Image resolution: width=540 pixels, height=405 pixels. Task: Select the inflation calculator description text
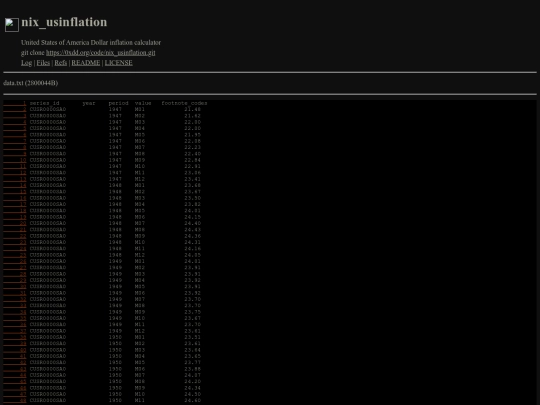pos(91,42)
